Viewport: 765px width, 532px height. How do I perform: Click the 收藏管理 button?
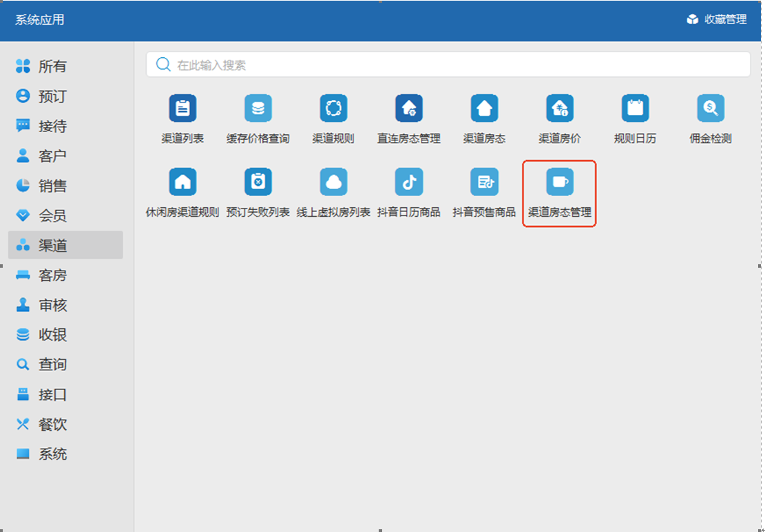[x=717, y=19]
